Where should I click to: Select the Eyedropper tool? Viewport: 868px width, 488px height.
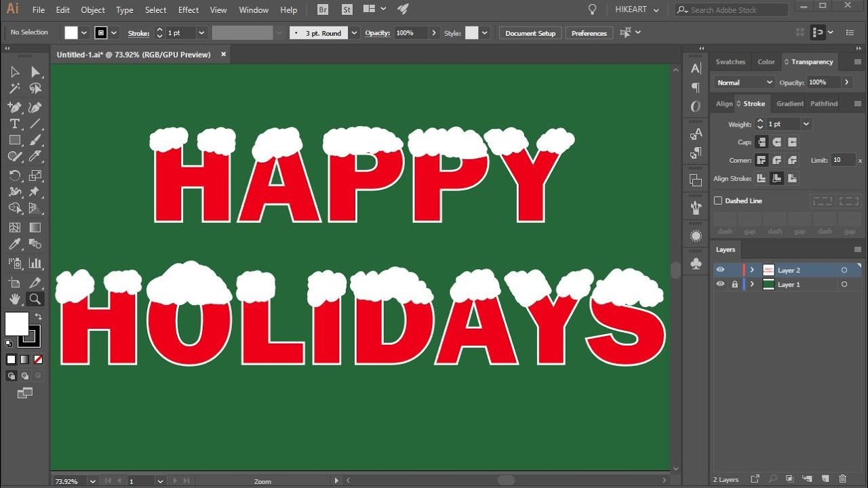[15, 245]
